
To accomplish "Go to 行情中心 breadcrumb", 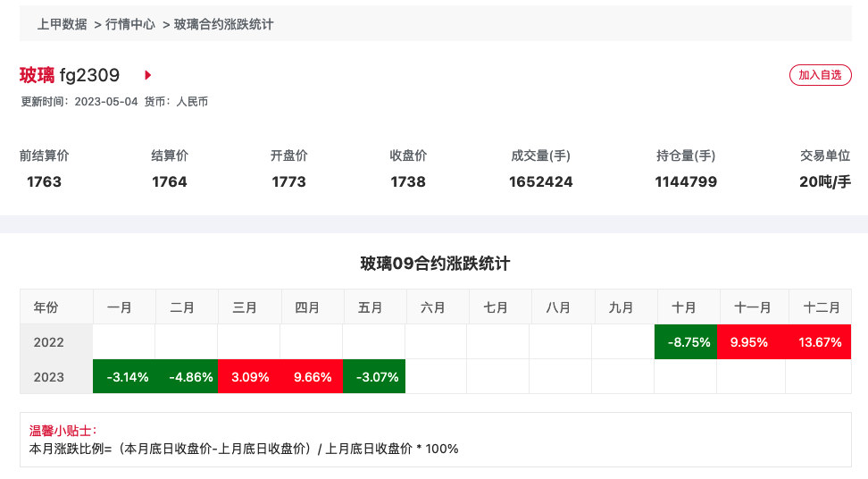I will coord(130,24).
